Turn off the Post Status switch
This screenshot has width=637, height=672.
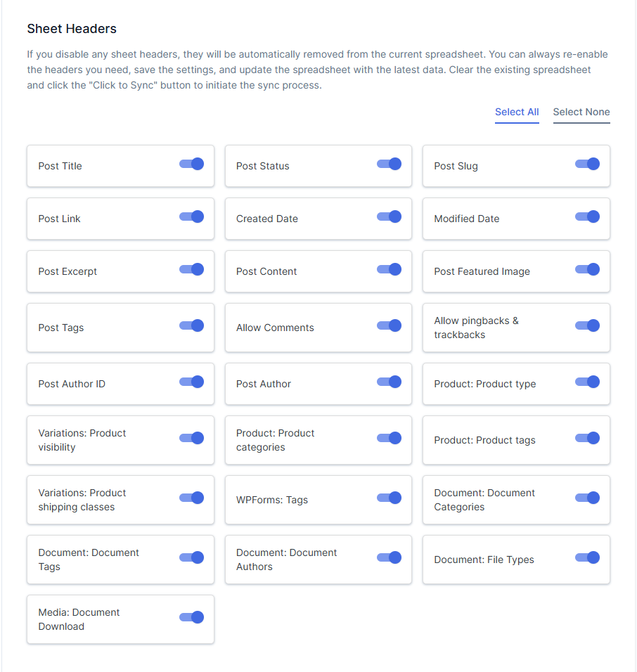pyautogui.click(x=390, y=164)
